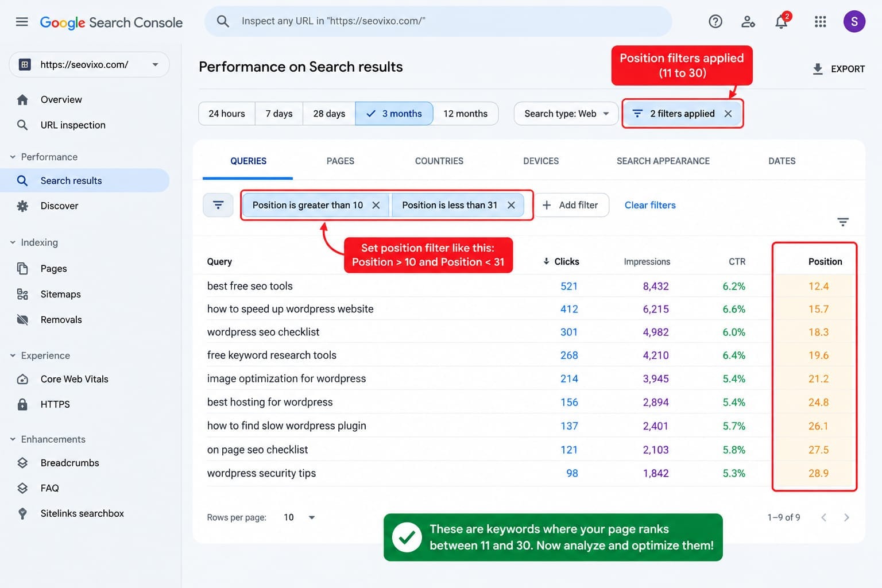Sort by the CTR column header
The height and width of the screenshot is (588, 882).
tap(737, 261)
